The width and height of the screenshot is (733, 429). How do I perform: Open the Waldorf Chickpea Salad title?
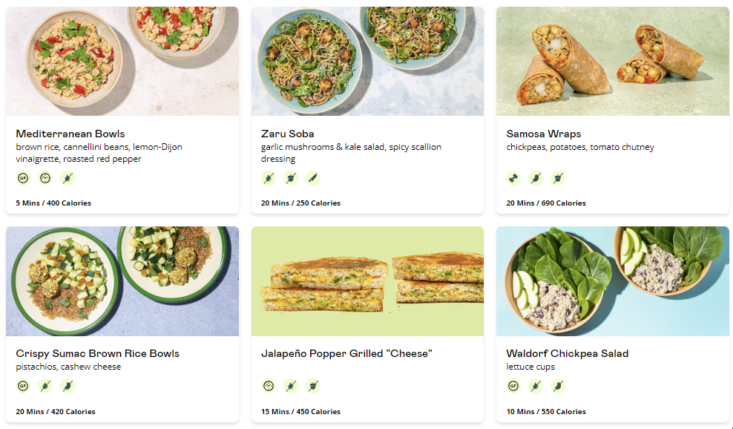pyautogui.click(x=568, y=353)
